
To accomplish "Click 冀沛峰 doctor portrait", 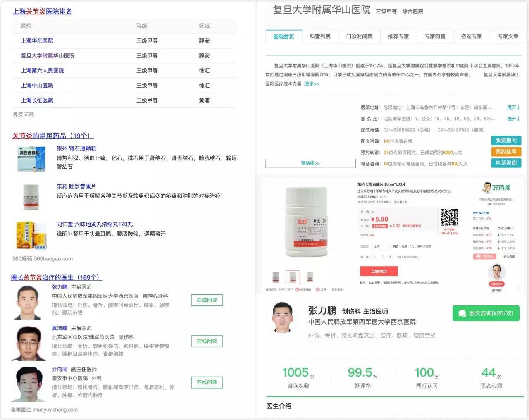I will point(29,343).
